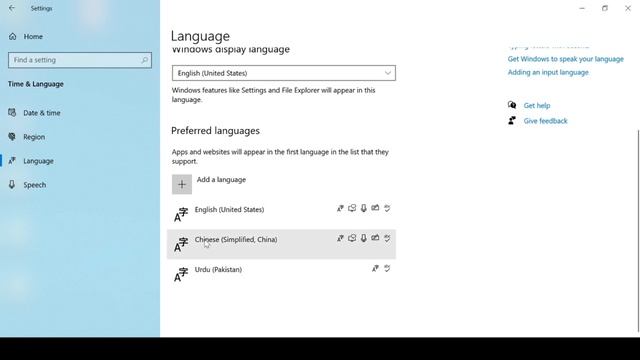Click spell-check icon for English row
The image size is (640, 360).
[387, 208]
